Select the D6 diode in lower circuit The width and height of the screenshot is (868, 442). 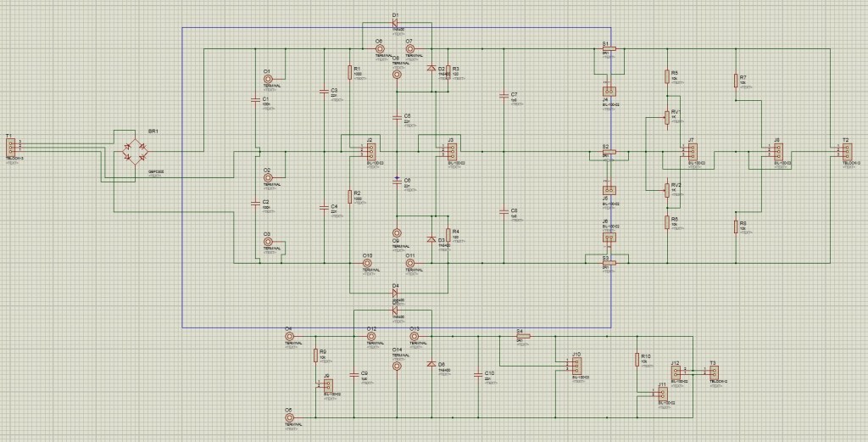(431, 365)
